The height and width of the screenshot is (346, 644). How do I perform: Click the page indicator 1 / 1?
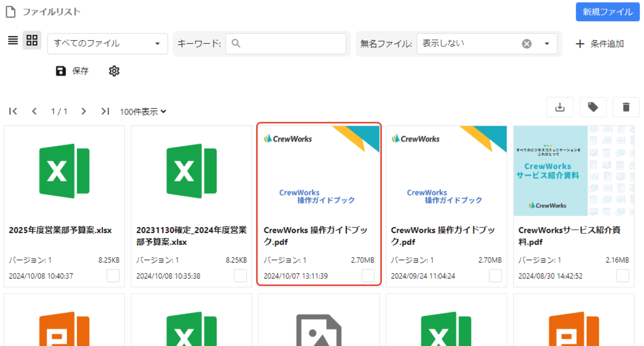[x=59, y=111]
